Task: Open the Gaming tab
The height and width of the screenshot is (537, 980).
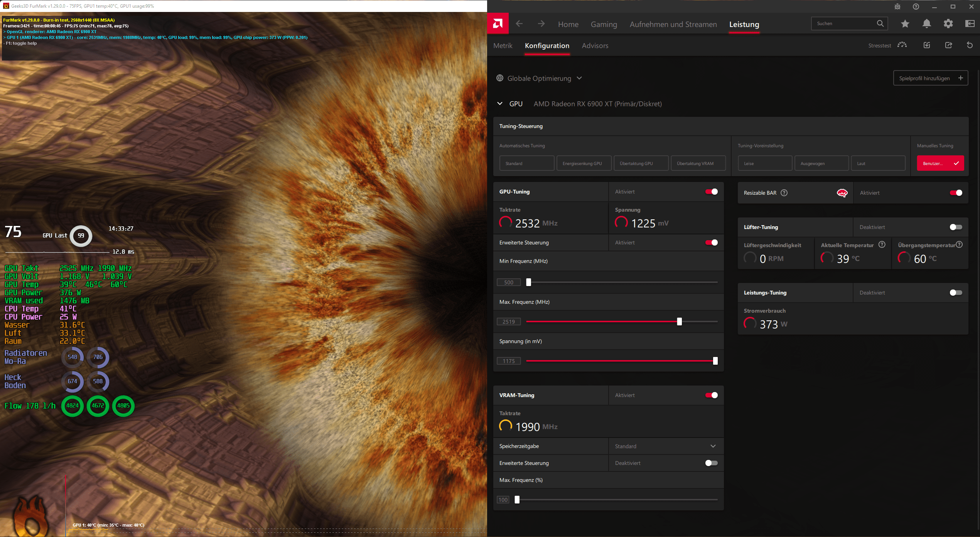Action: (x=604, y=24)
